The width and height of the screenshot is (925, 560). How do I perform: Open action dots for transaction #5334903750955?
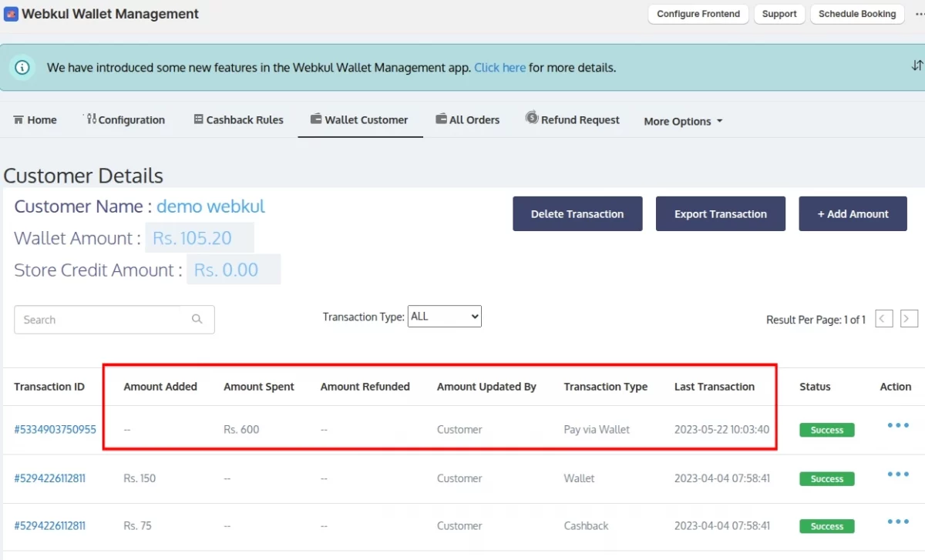897,426
